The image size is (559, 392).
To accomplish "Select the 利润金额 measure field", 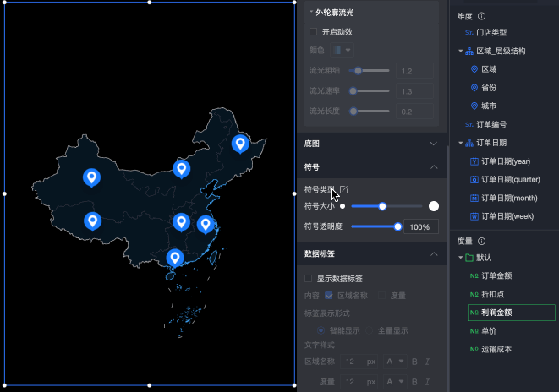I will (512, 313).
